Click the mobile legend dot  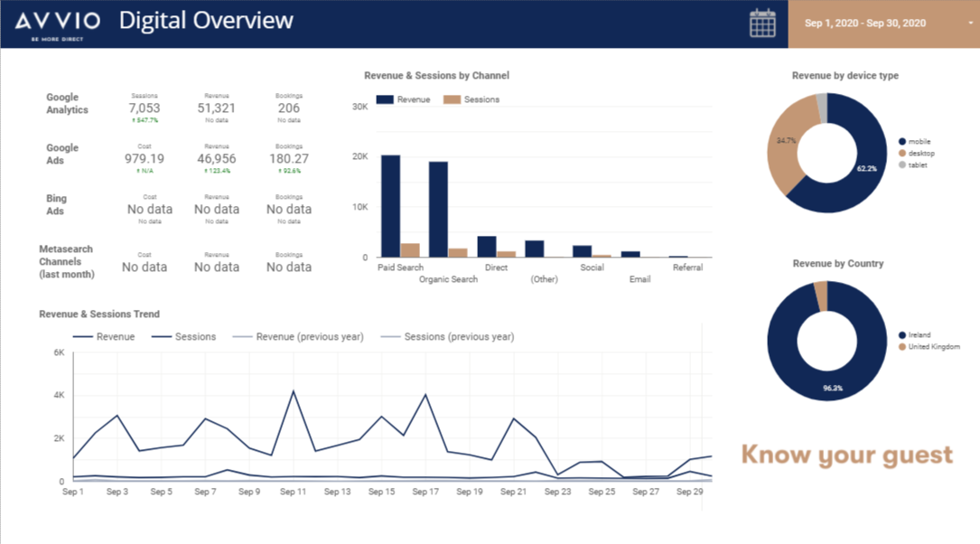coord(902,141)
